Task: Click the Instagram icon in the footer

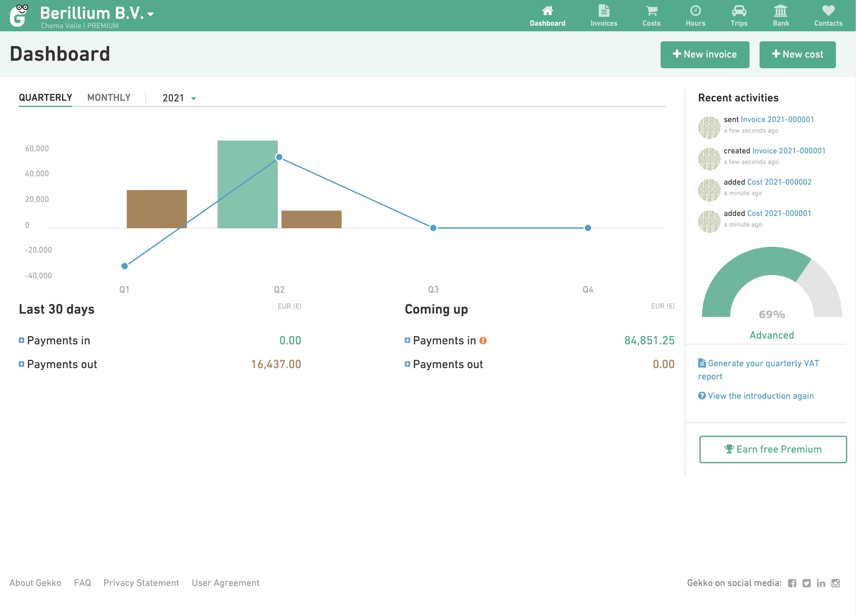Action: tap(836, 583)
